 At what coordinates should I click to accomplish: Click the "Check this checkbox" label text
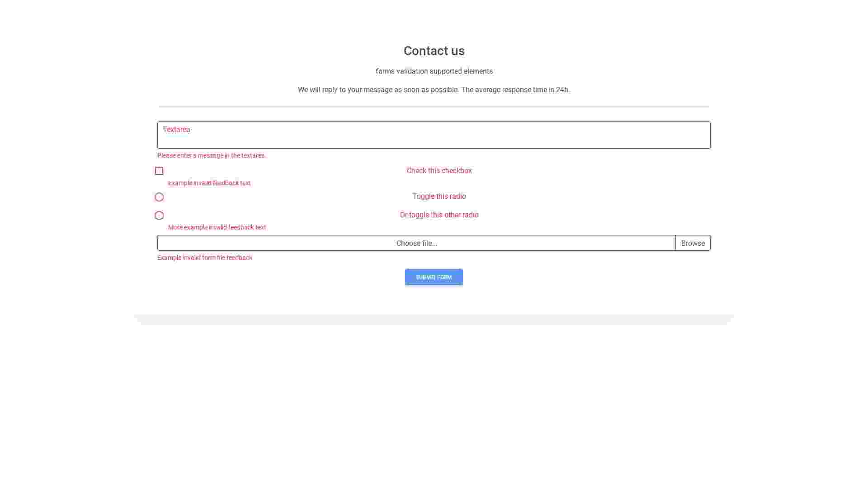(x=439, y=171)
